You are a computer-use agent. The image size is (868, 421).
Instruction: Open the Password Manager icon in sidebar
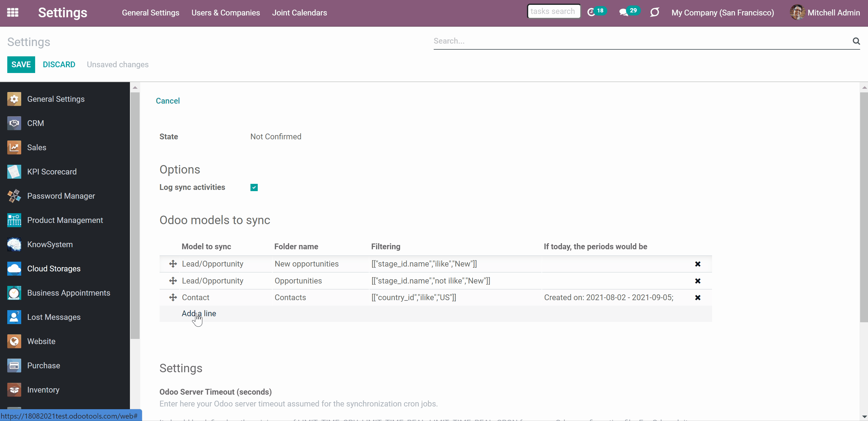(x=14, y=196)
